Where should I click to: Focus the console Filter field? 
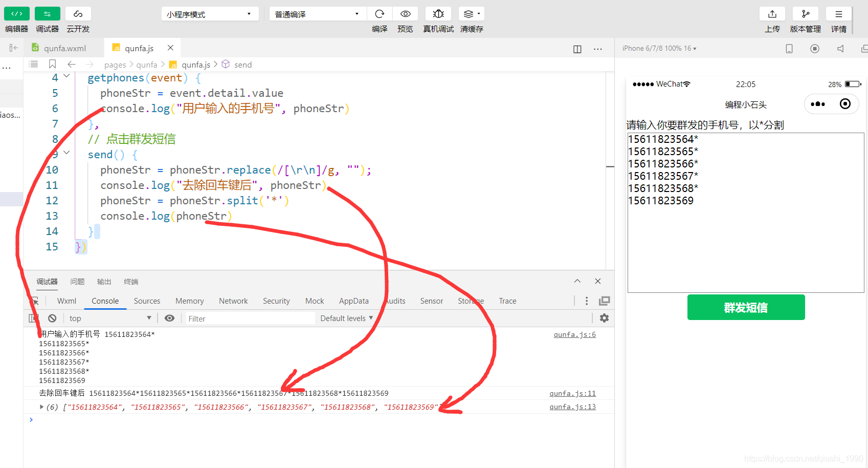click(250, 318)
